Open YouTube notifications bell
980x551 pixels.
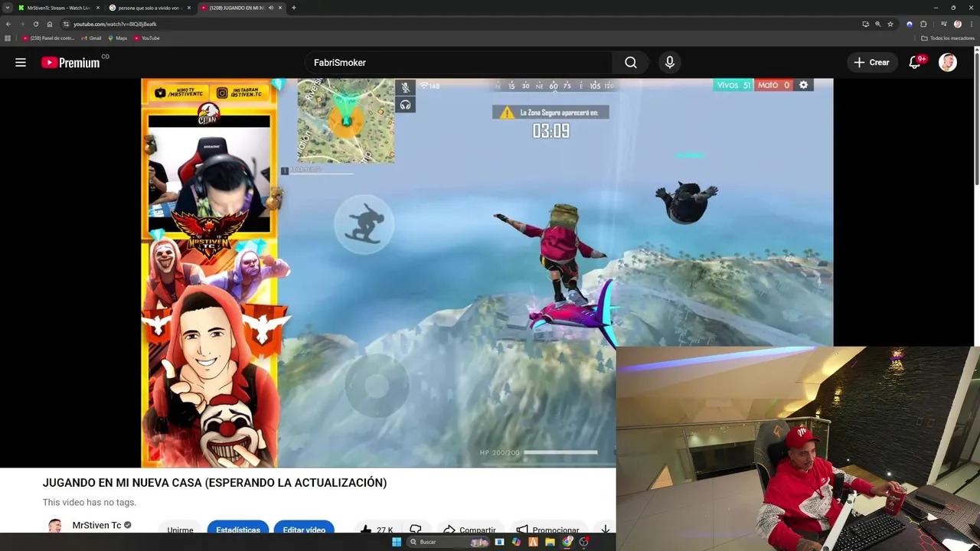click(x=914, y=63)
